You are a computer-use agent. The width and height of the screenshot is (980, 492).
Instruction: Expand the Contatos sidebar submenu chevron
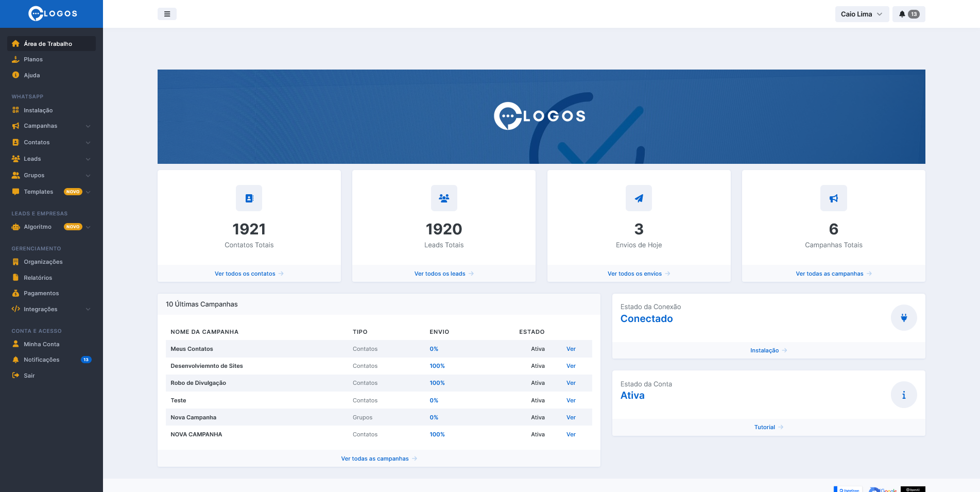pos(88,143)
